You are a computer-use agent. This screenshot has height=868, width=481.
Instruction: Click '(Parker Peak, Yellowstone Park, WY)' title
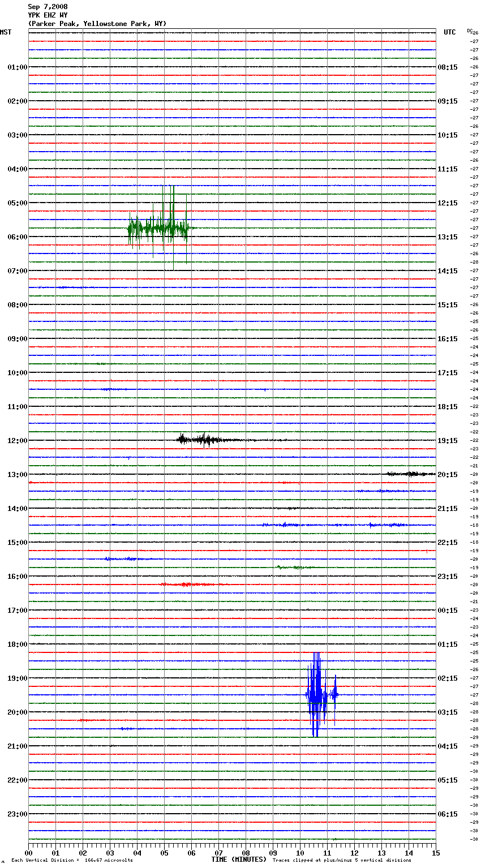[x=97, y=24]
